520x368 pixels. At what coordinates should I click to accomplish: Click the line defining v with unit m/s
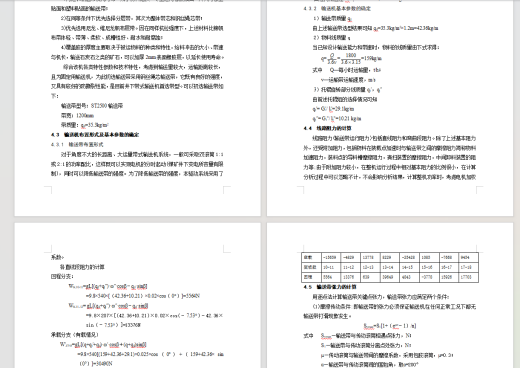point(348,80)
